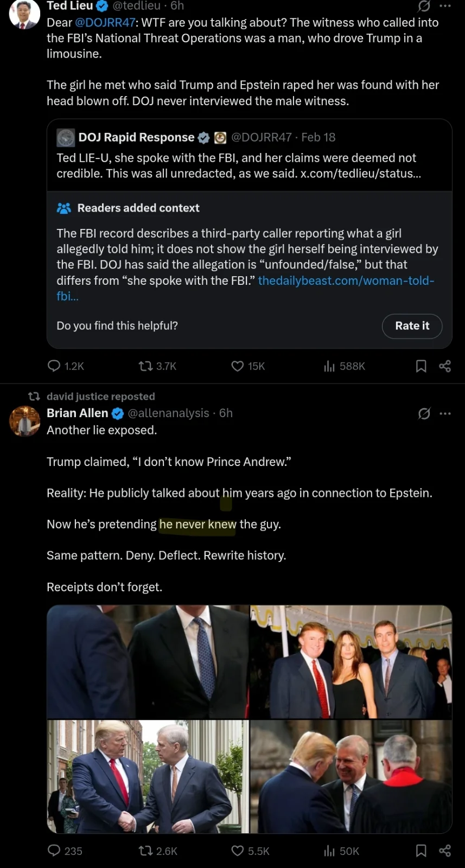465x868 pixels.
Task: Open Trump and Melania group photo thumbnail
Action: coord(351,662)
